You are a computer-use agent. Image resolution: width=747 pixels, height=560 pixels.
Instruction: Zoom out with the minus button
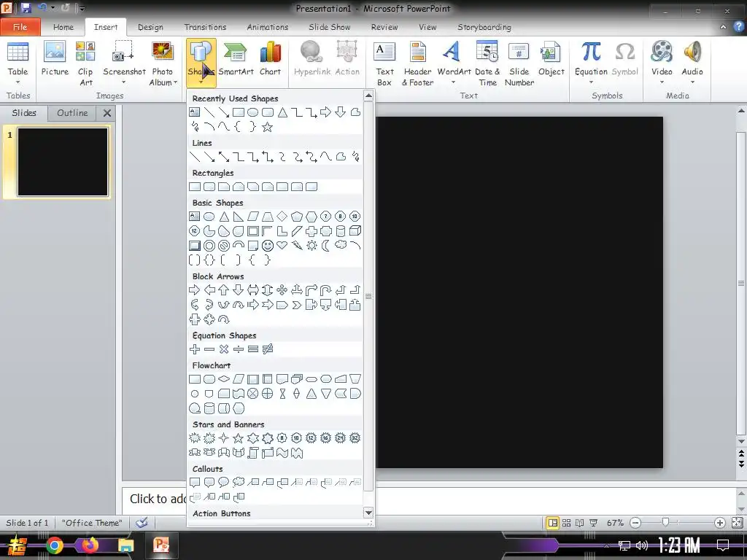(x=635, y=523)
